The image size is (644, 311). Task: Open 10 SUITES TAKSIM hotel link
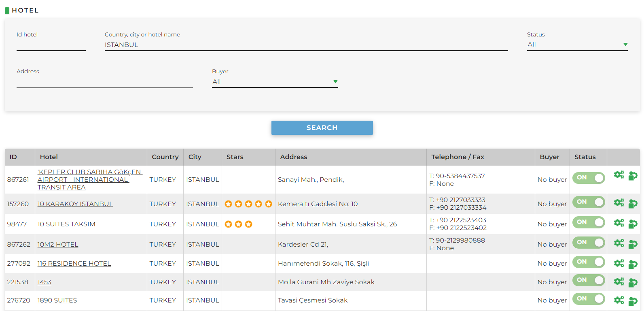click(x=66, y=224)
